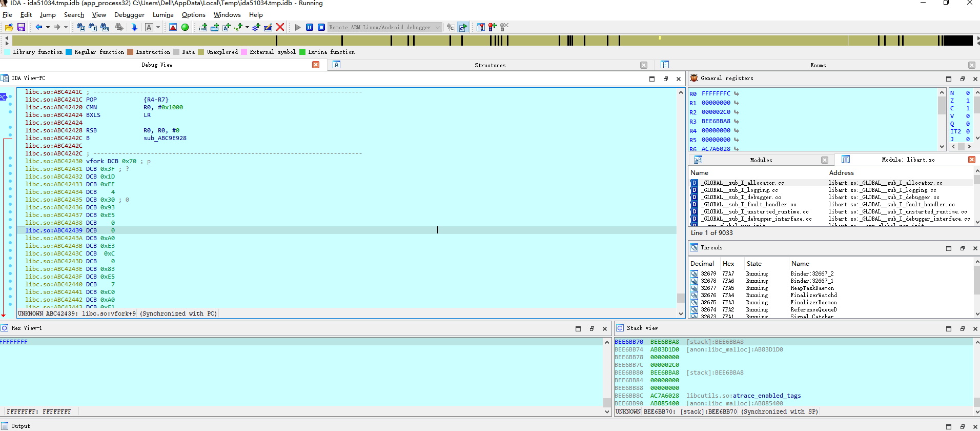
Task: Terminate the process with the stop button
Action: [x=321, y=27]
